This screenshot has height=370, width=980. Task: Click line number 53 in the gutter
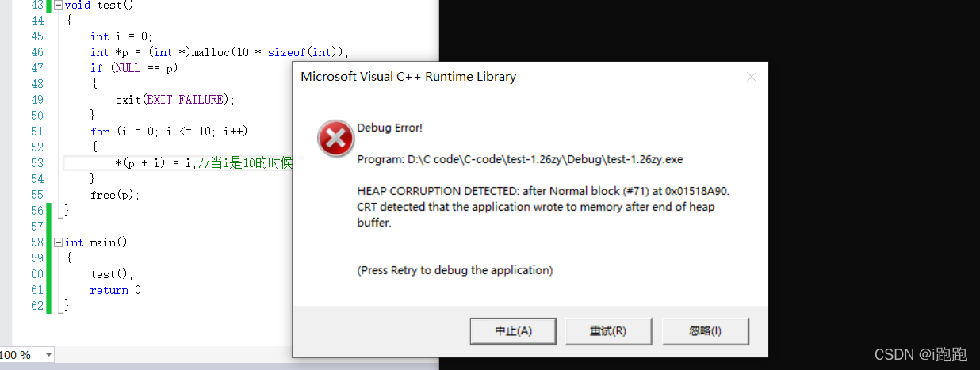tap(37, 163)
